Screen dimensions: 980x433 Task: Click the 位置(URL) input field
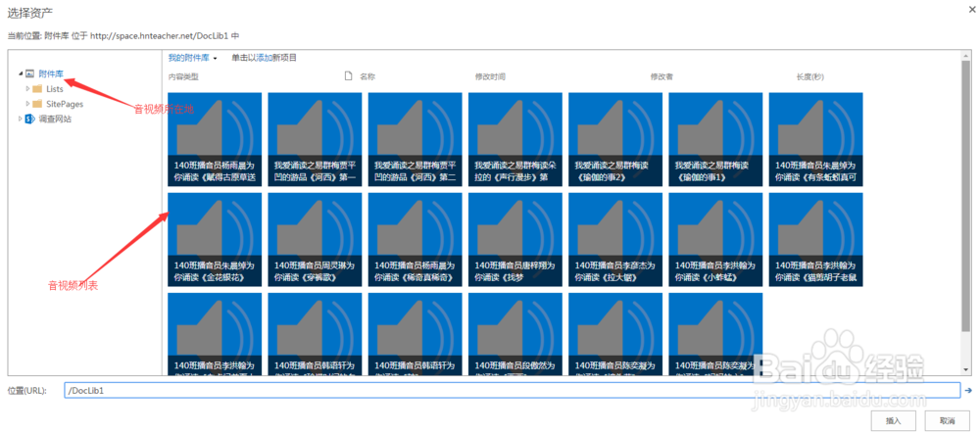pos(512,391)
